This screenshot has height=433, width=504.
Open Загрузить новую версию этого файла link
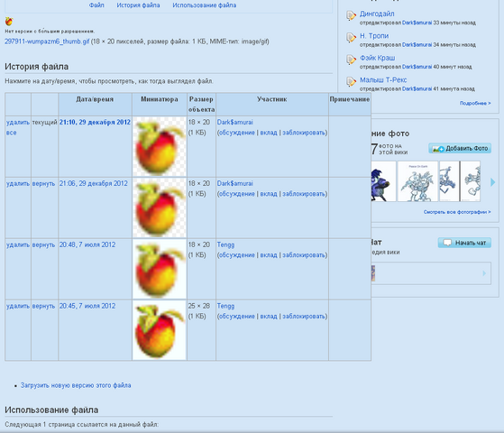point(76,385)
